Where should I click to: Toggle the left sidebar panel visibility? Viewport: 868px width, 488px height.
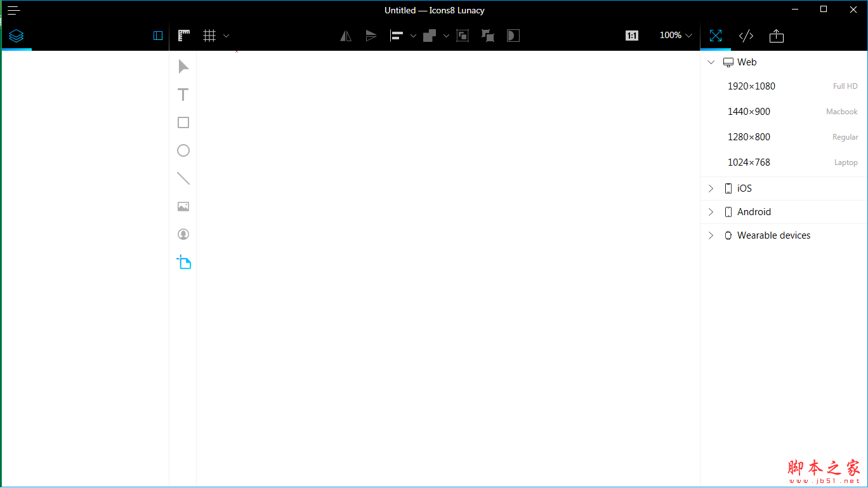158,36
